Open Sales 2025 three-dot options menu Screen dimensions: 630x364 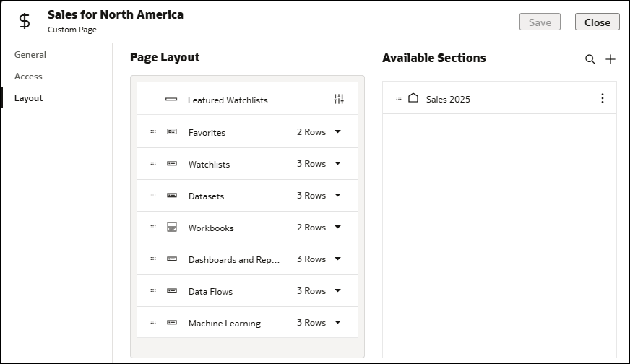pyautogui.click(x=603, y=98)
